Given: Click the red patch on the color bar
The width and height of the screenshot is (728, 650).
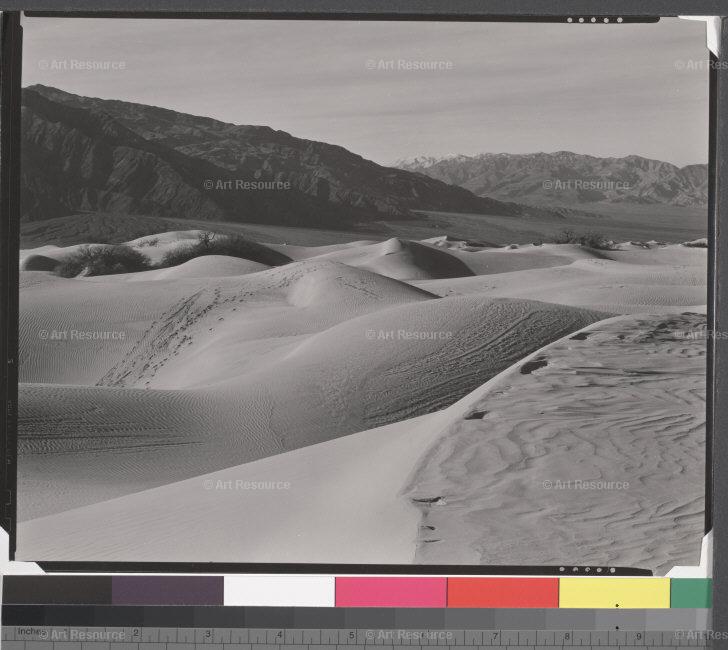Looking at the screenshot, I should pyautogui.click(x=503, y=592).
